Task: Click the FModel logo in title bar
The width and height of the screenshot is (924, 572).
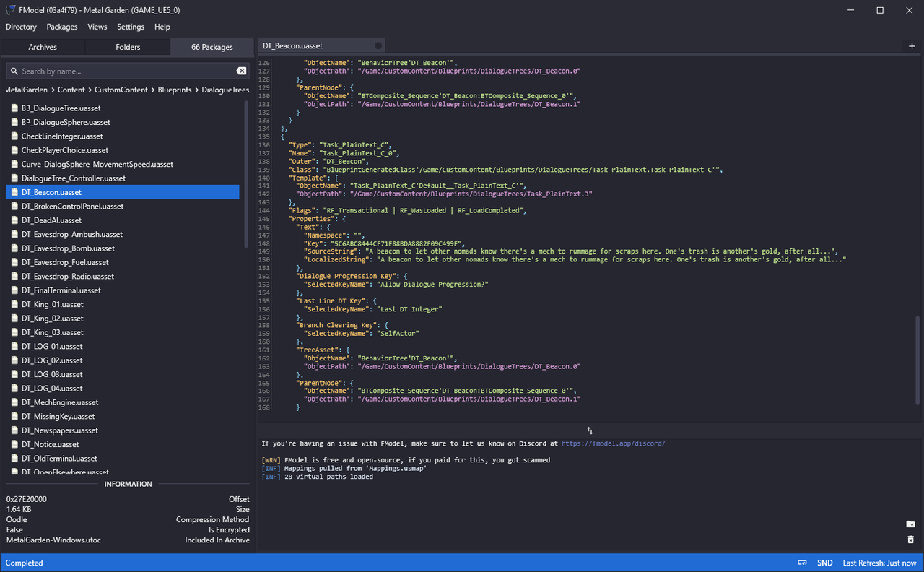Action: click(x=10, y=10)
